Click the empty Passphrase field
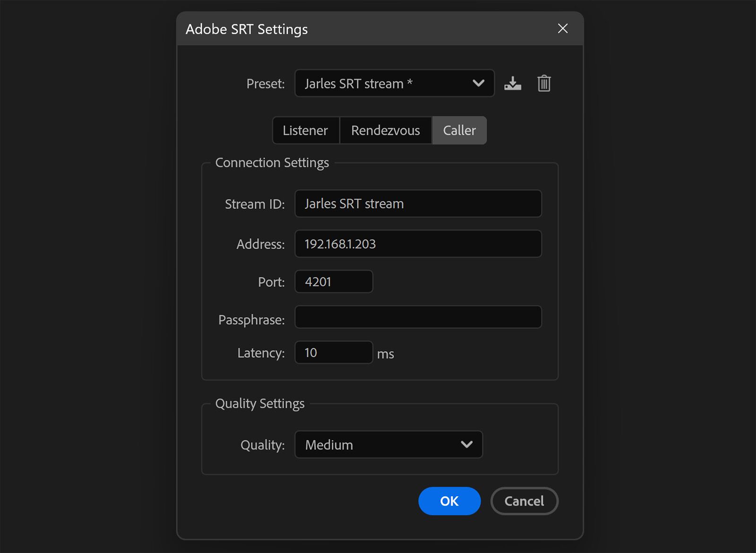This screenshot has height=553, width=756. 418,317
